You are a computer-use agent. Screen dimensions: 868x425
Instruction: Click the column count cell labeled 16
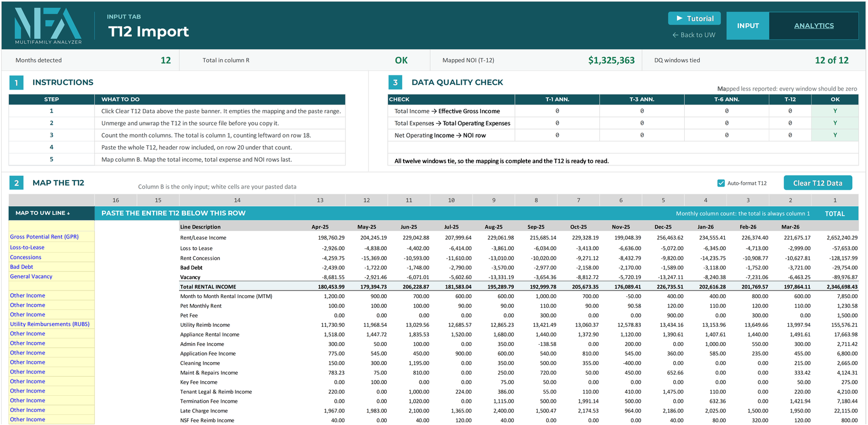[x=116, y=200]
